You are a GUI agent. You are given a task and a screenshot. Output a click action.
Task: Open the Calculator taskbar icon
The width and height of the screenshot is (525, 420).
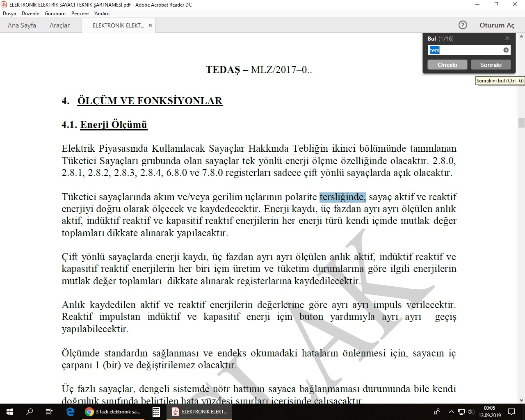[x=156, y=412]
